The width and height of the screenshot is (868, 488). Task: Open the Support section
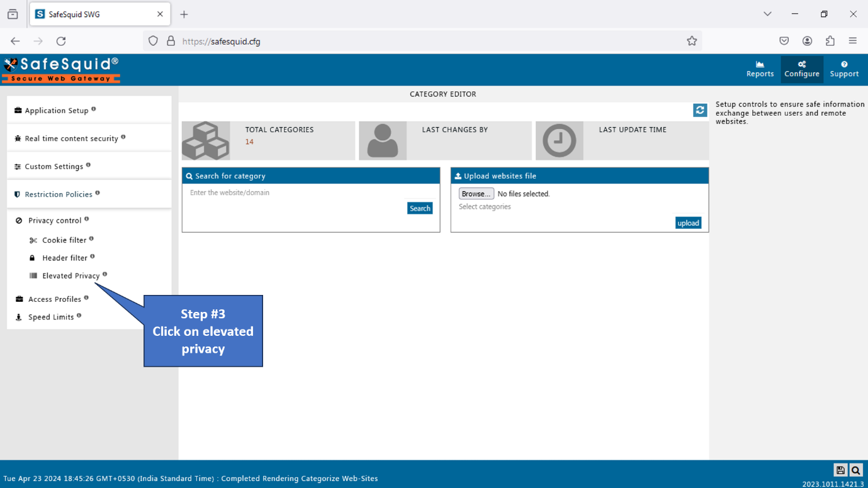point(844,69)
